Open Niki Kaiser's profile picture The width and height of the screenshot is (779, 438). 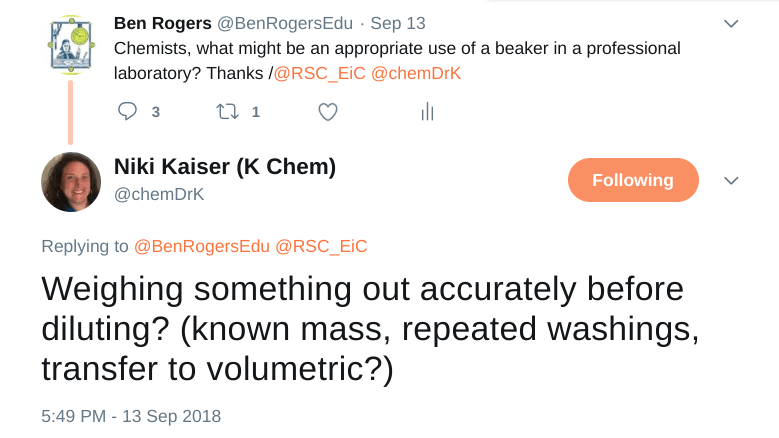tap(71, 182)
